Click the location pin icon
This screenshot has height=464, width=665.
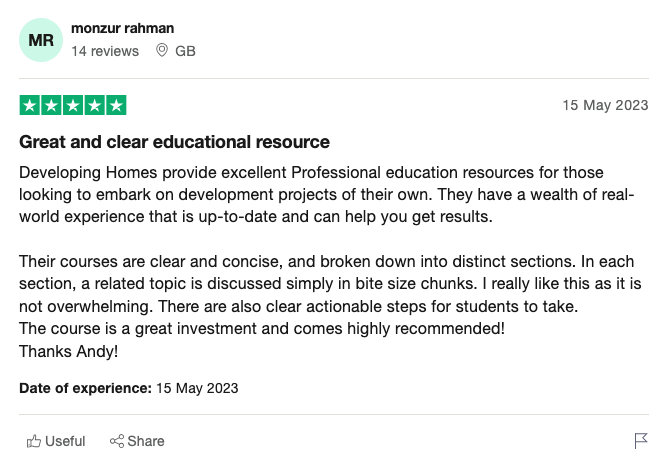point(162,51)
